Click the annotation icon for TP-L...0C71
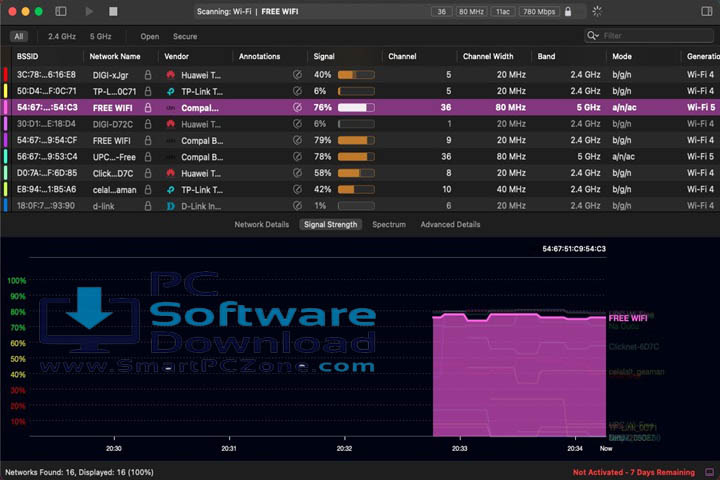Image resolution: width=720 pixels, height=480 pixels. [298, 91]
